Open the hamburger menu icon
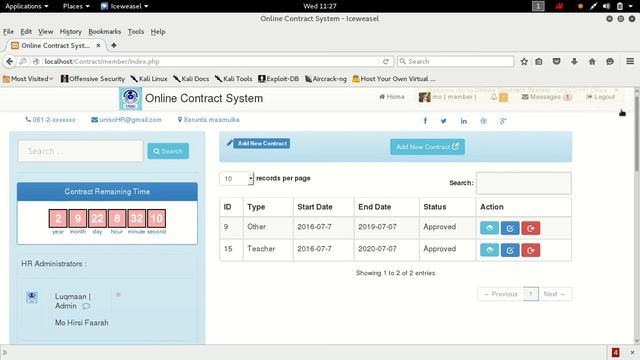Viewport: 640px width, 360px height. coord(630,61)
